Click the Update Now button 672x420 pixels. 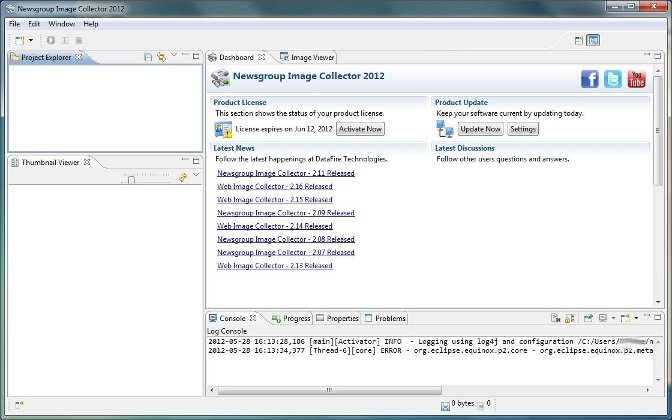pyautogui.click(x=480, y=129)
